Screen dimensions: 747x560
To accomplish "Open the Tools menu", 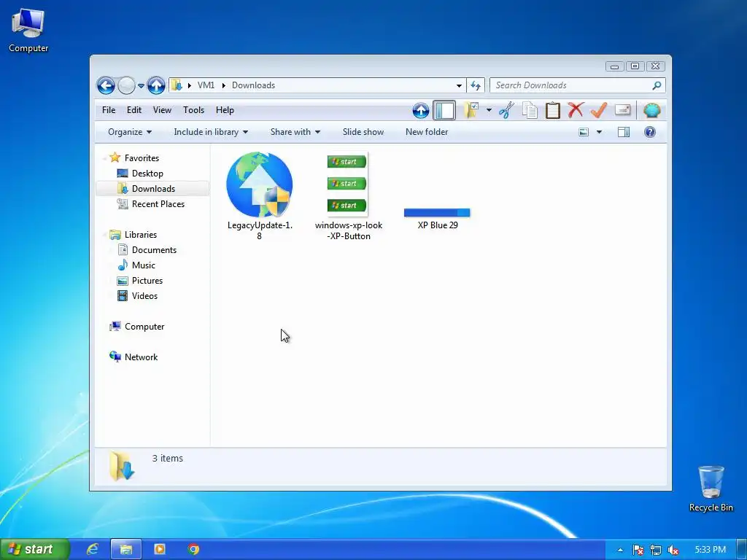I will [x=193, y=110].
